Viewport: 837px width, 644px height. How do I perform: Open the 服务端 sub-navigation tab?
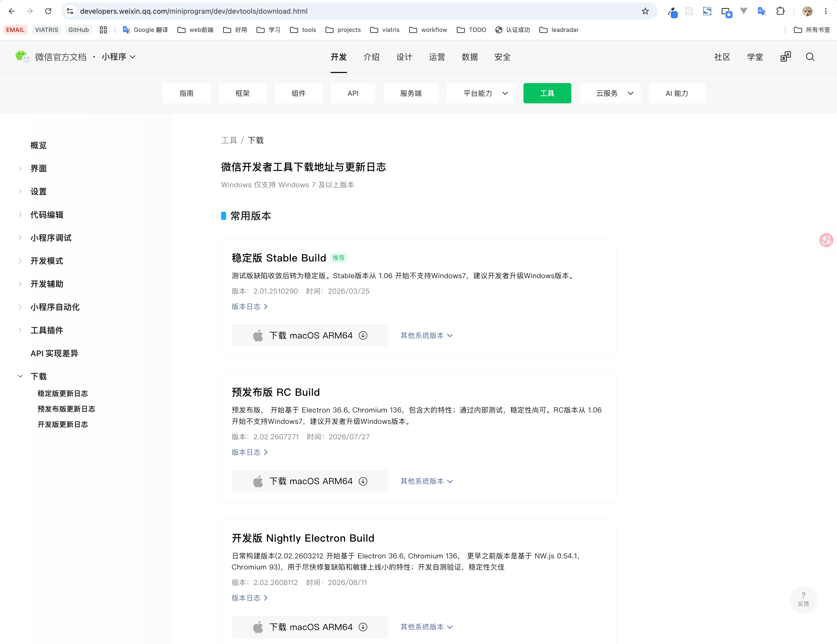[411, 93]
